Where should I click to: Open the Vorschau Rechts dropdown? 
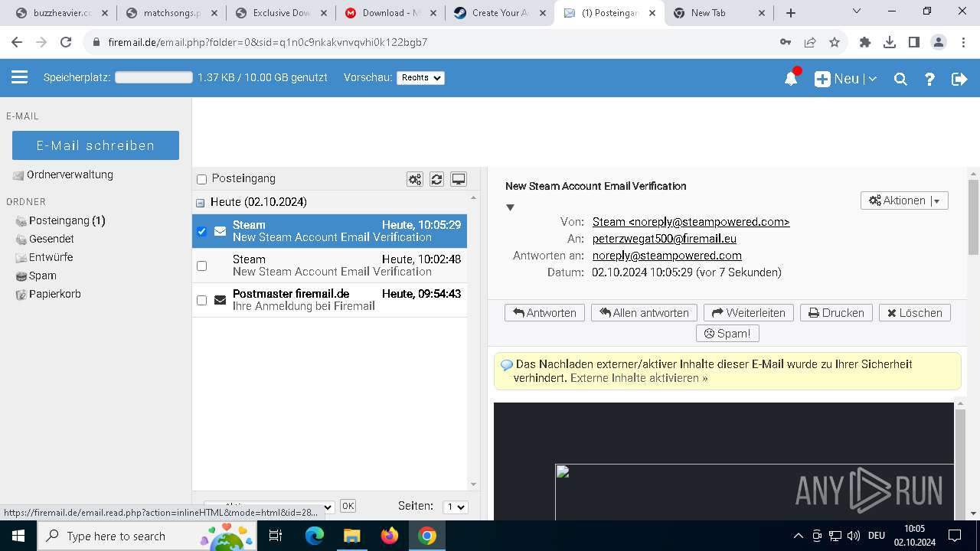[420, 78]
